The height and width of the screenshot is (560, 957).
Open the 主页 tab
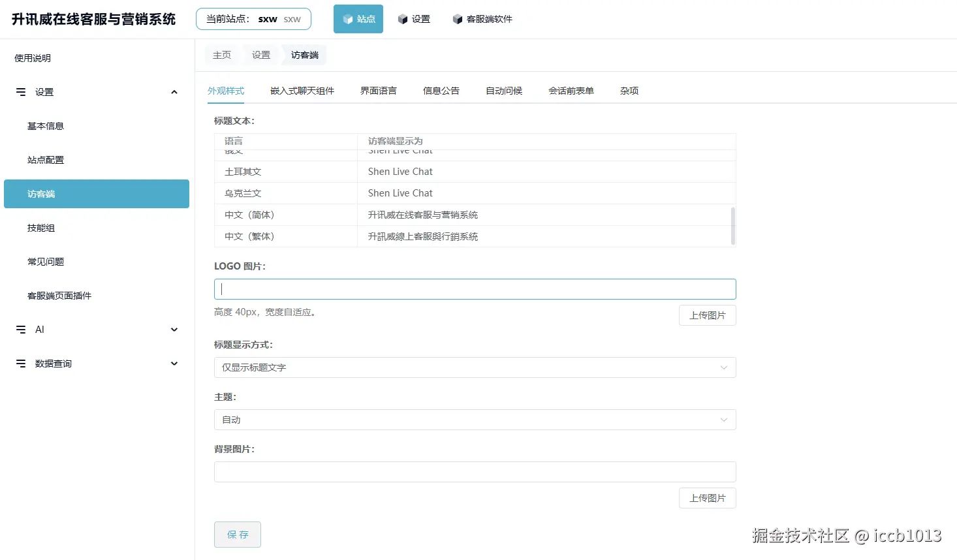(222, 55)
